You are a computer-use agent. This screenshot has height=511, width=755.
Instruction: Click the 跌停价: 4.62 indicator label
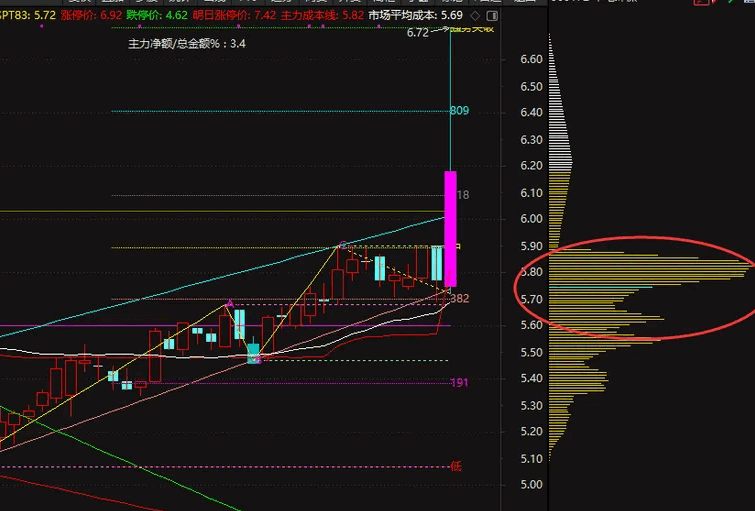pyautogui.click(x=157, y=15)
